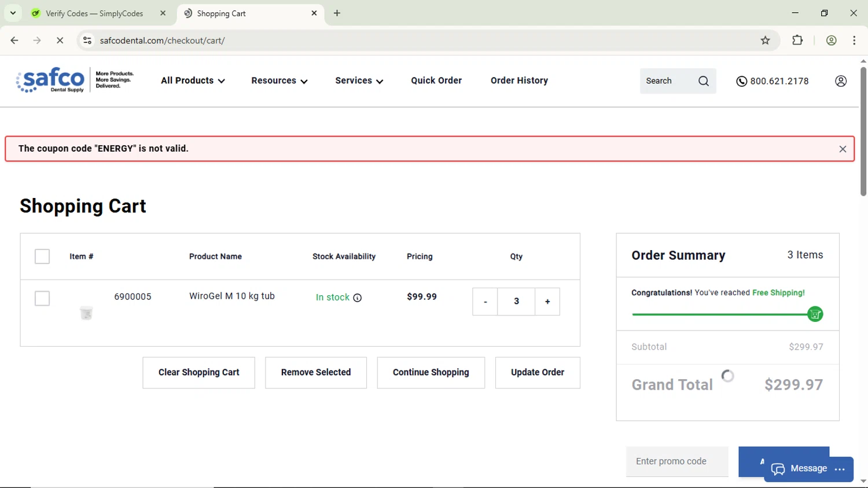Click the page vertical scrollbar
The width and height of the screenshot is (868, 488).
coord(863,132)
